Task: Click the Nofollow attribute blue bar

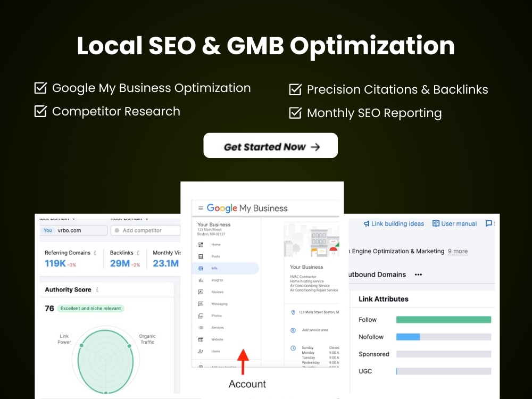Action: pyautogui.click(x=408, y=337)
